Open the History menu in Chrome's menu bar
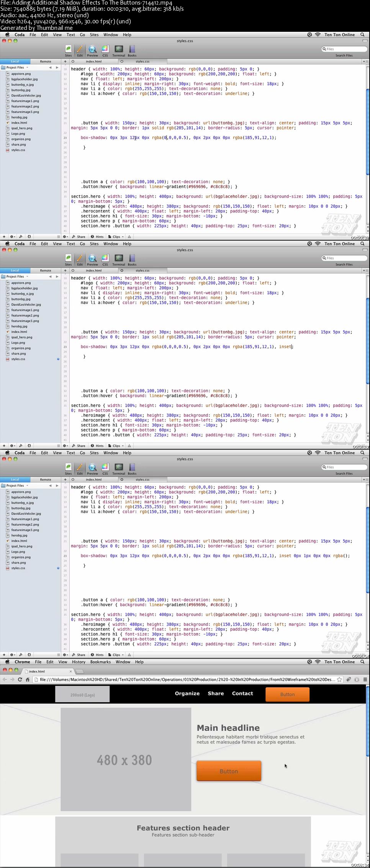 [79, 662]
